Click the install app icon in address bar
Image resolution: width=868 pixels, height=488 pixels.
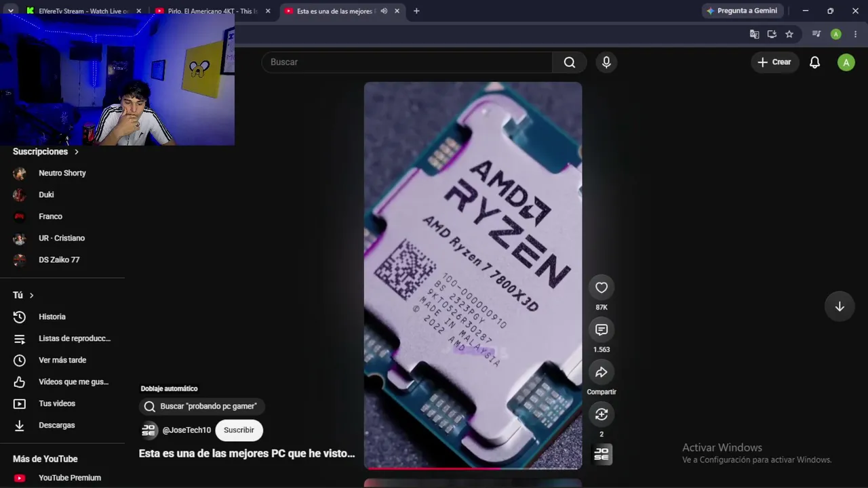(772, 34)
